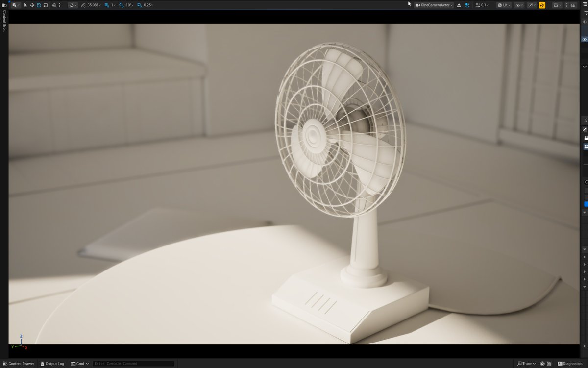Toggle the highlighted blue eye icon in right panel
The height and width of the screenshot is (368, 588).
tap(585, 39)
